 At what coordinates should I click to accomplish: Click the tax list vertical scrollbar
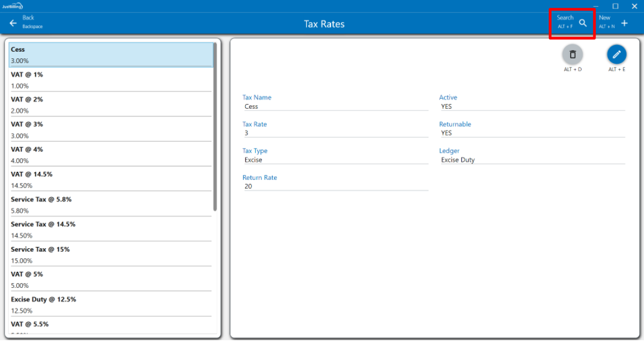pyautogui.click(x=215, y=126)
